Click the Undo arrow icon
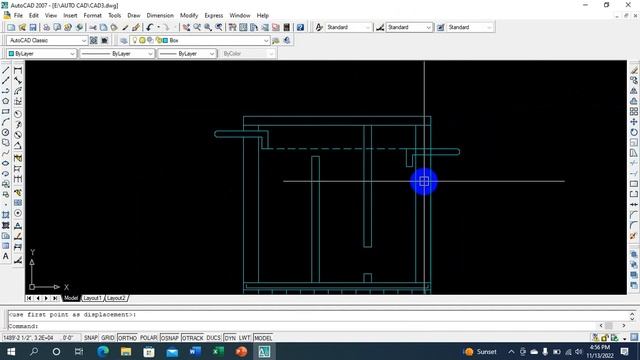The height and width of the screenshot is (360, 640). pyautogui.click(x=150, y=27)
